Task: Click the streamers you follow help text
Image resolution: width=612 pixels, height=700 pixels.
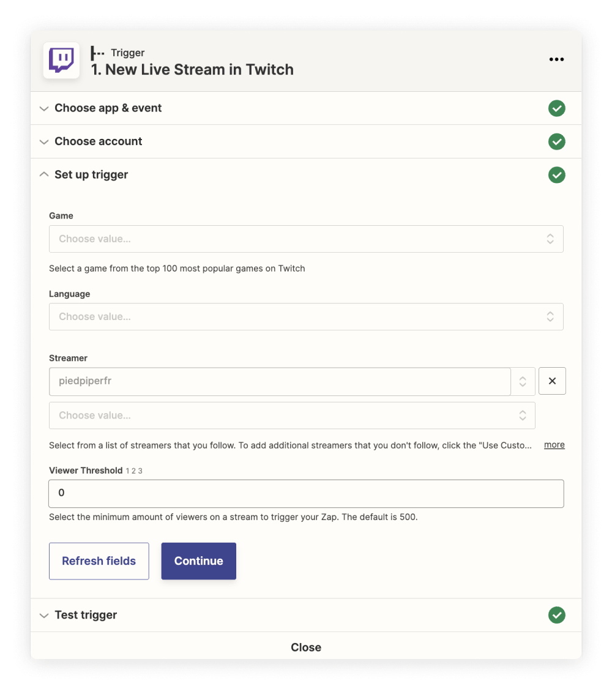Action: [x=290, y=445]
